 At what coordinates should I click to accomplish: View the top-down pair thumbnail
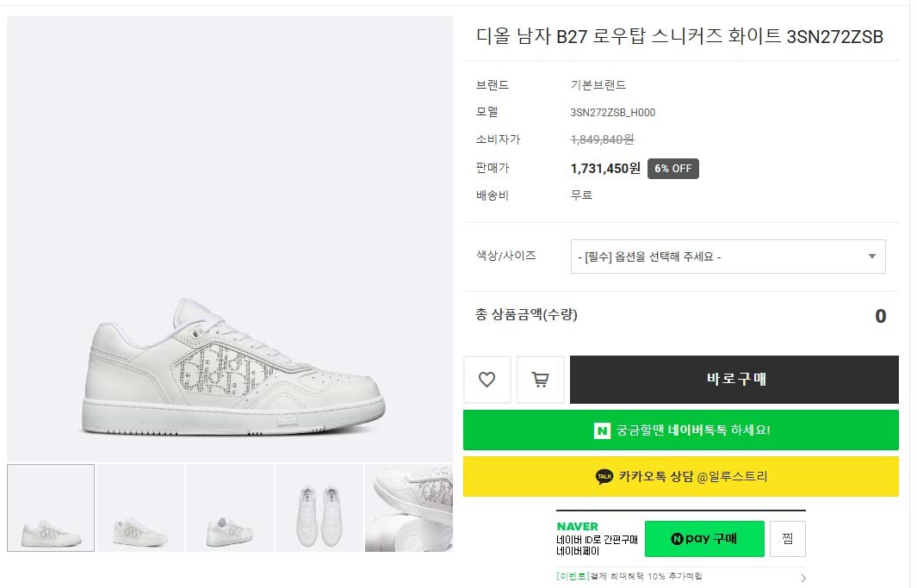319,508
